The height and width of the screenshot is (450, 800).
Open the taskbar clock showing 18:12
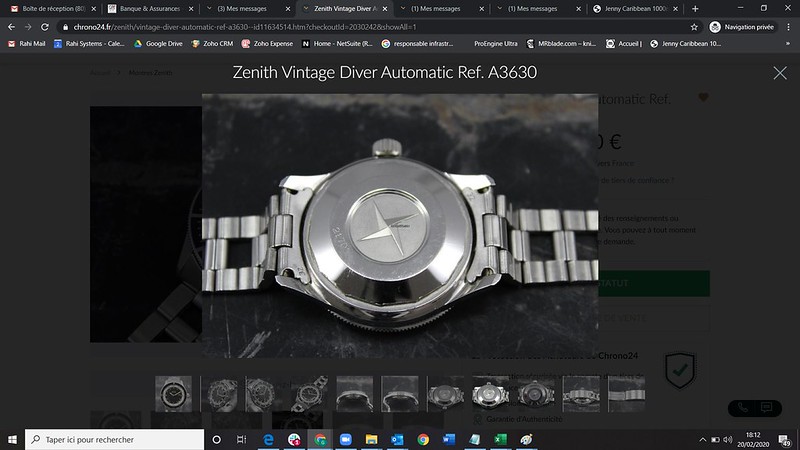[x=753, y=439]
